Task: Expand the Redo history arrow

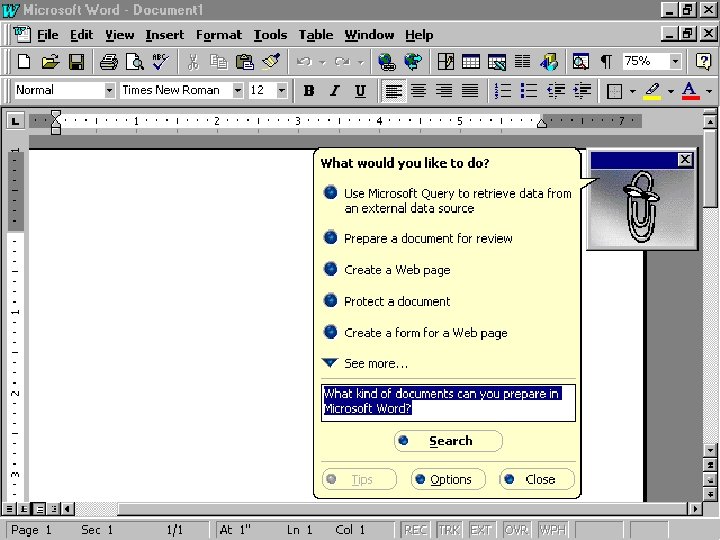Action: (x=361, y=62)
